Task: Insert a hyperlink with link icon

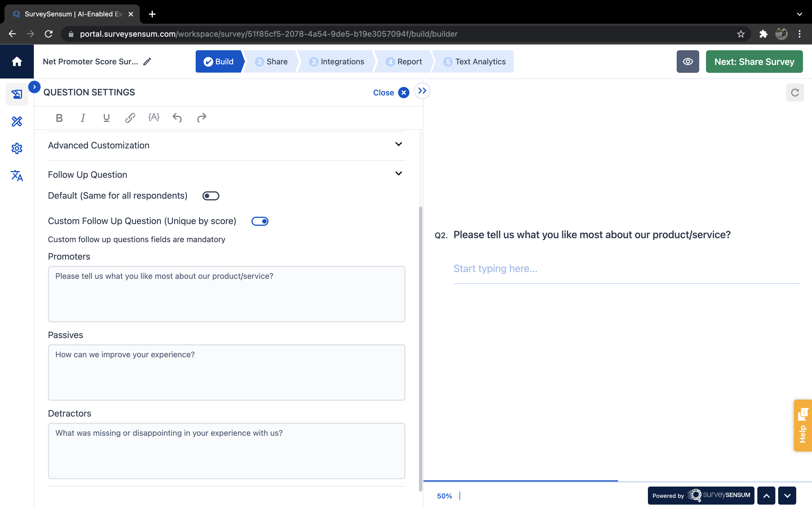Action: pos(130,118)
